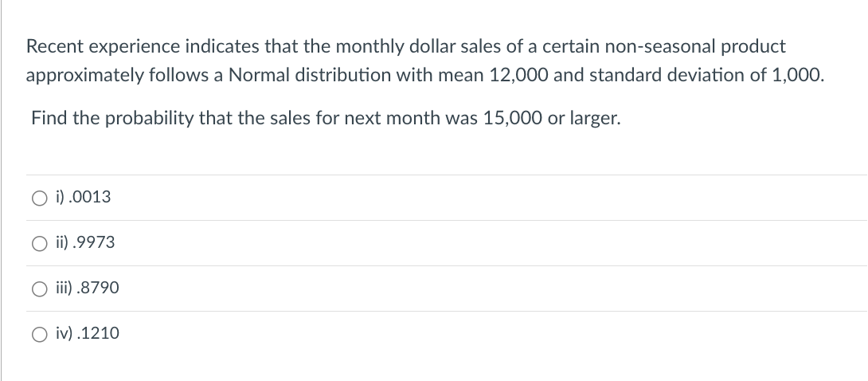Image resolution: width=868 pixels, height=381 pixels.
Task: Mark the radio button for .8790
Action: point(39,289)
